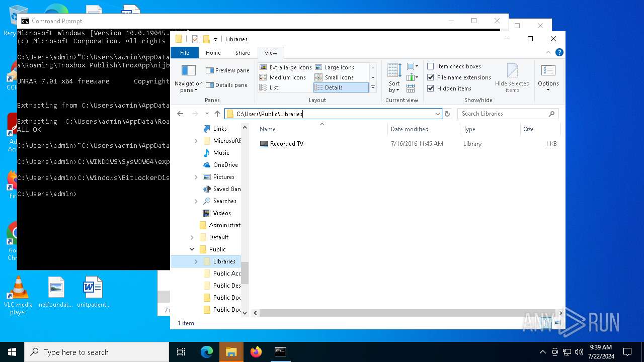The image size is (644, 362).
Task: Choose List layout
Action: point(269,87)
